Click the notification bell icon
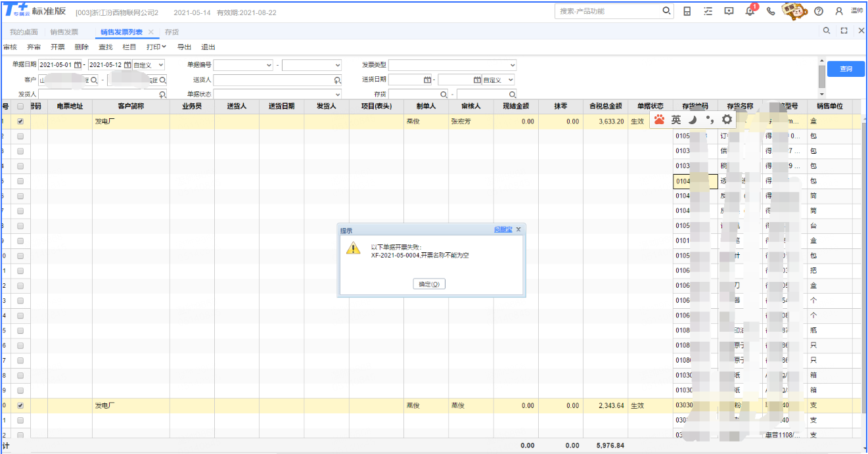Screen dimensions: 868x454 [x=750, y=11]
